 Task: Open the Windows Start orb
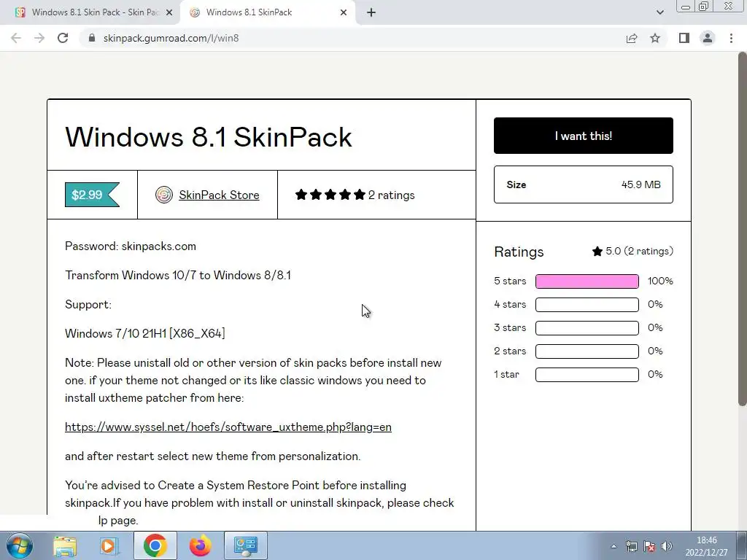coord(20,545)
